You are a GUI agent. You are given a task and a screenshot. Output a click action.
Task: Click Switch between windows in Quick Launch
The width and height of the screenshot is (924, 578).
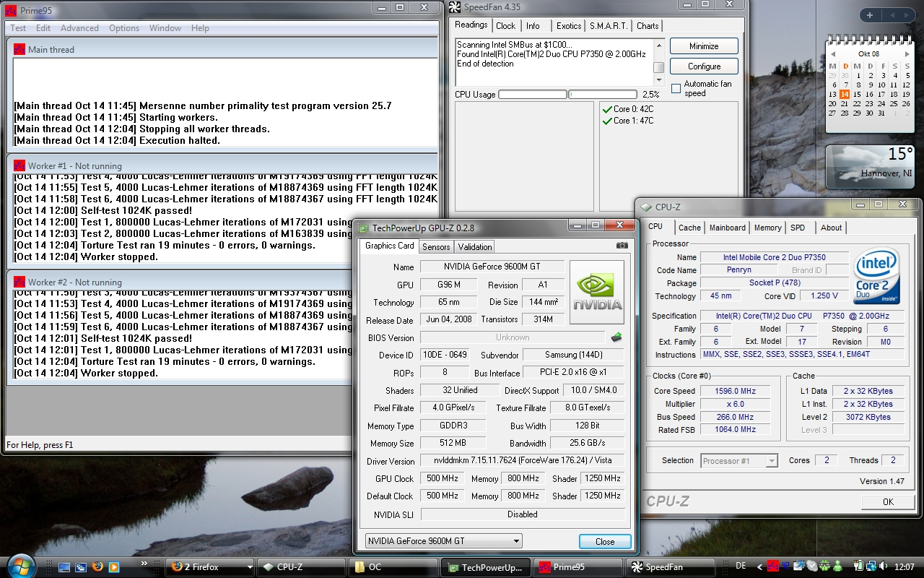coord(81,567)
